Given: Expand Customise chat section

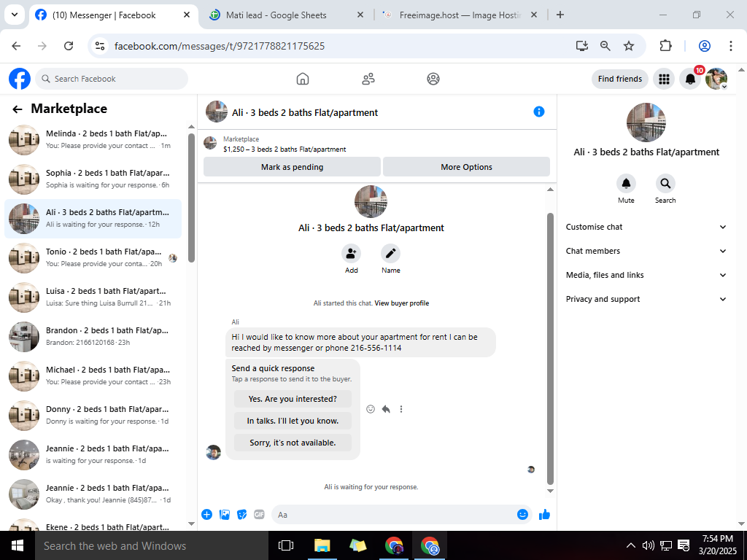Looking at the screenshot, I should [x=646, y=227].
